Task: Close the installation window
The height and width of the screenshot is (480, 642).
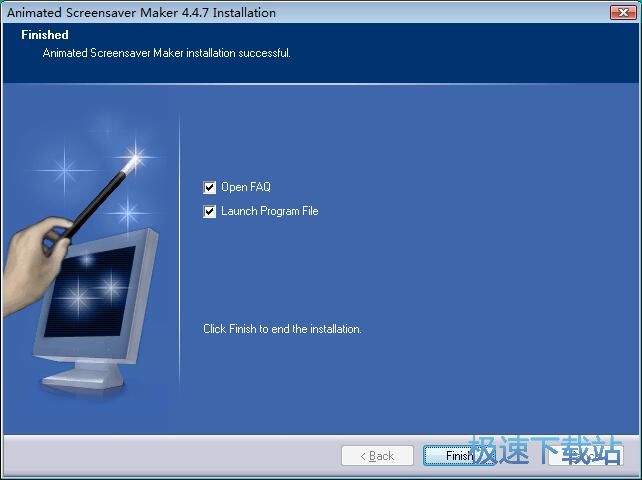Action: 623,13
